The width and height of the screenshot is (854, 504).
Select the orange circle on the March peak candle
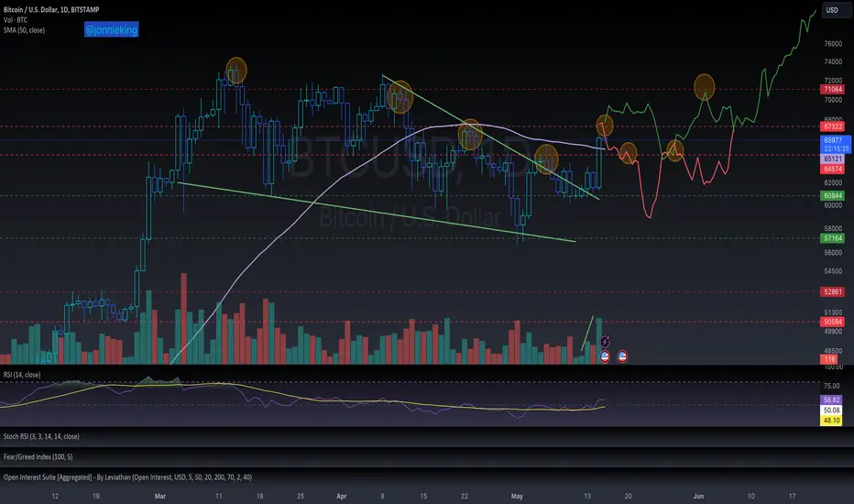tap(236, 71)
